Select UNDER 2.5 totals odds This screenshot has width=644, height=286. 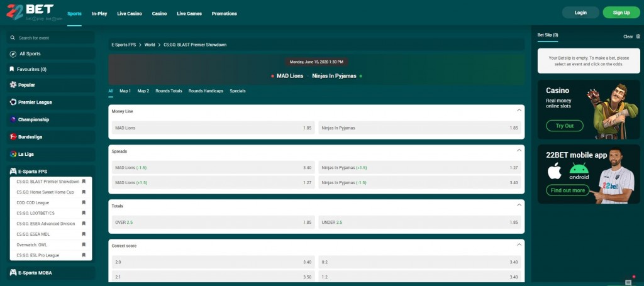click(x=419, y=223)
